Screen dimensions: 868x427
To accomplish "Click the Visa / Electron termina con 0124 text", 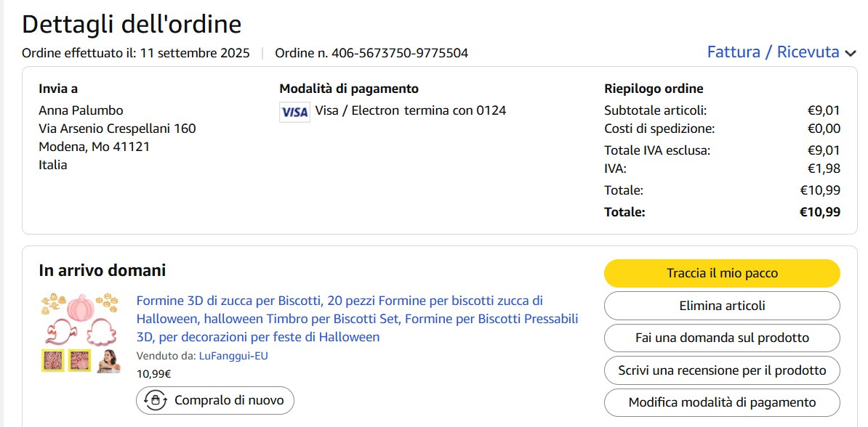I will coord(411,110).
